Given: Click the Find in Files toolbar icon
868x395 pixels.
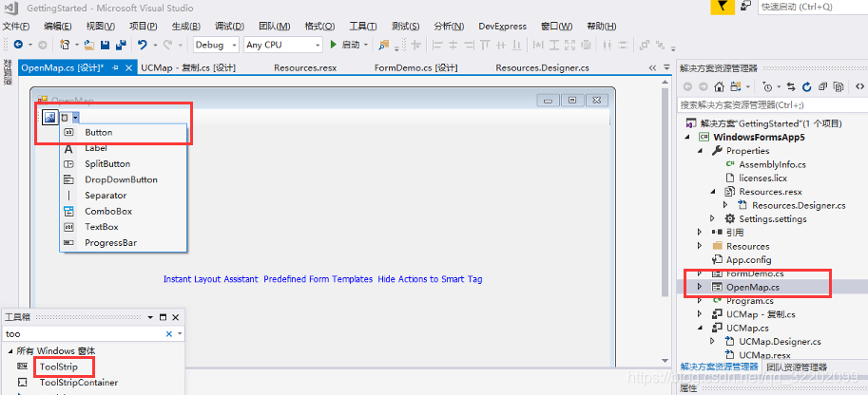Looking at the screenshot, I should (384, 45).
